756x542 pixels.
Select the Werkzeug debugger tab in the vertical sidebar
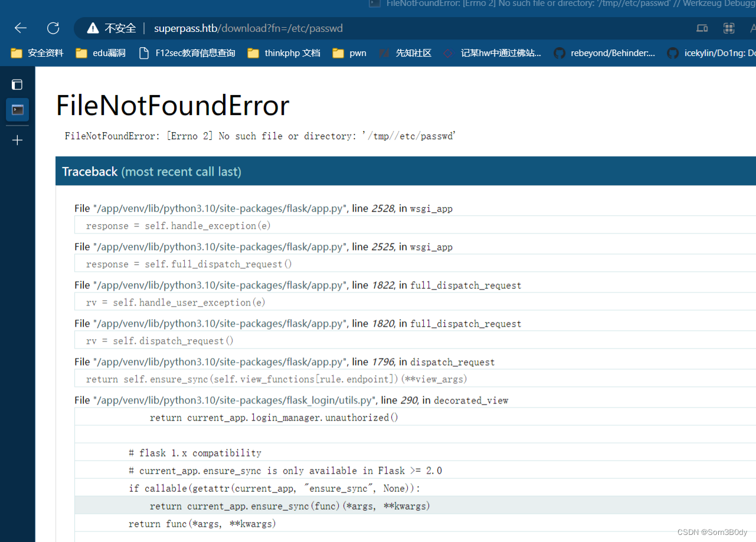point(17,110)
